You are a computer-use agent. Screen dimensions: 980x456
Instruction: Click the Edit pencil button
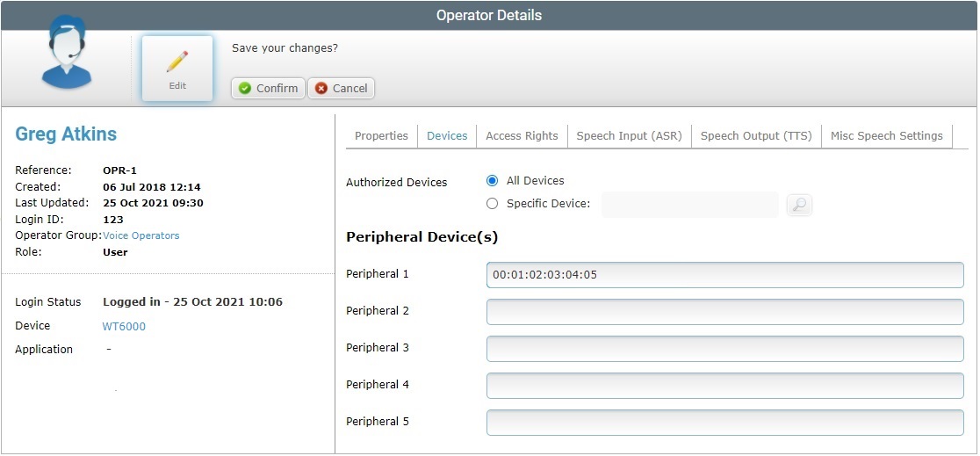click(177, 69)
